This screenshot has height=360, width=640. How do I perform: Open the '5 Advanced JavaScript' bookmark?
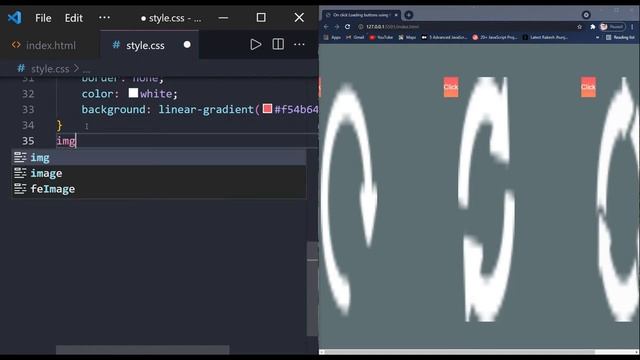coord(444,37)
